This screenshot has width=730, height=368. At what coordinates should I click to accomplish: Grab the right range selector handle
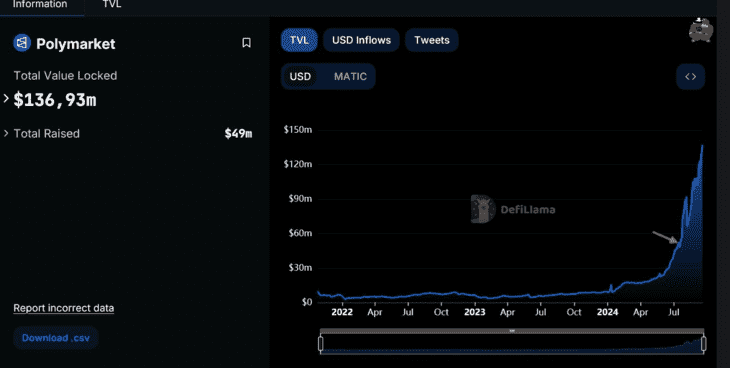coord(703,344)
